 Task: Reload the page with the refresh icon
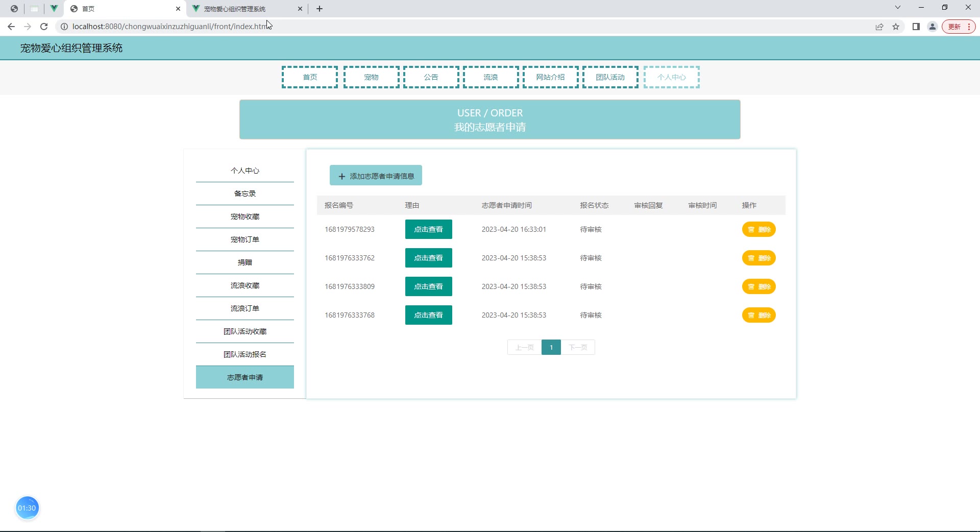(x=44, y=27)
